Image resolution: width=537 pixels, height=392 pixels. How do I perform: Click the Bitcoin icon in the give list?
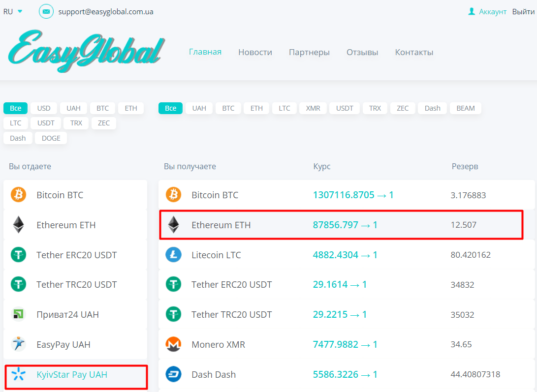click(x=18, y=195)
